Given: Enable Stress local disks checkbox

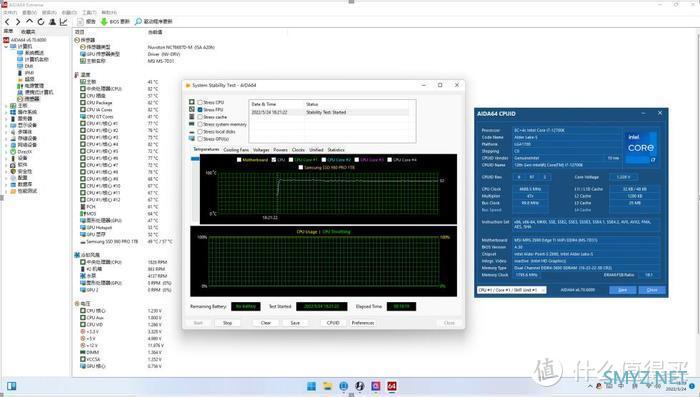Looking at the screenshot, I should point(200,132).
